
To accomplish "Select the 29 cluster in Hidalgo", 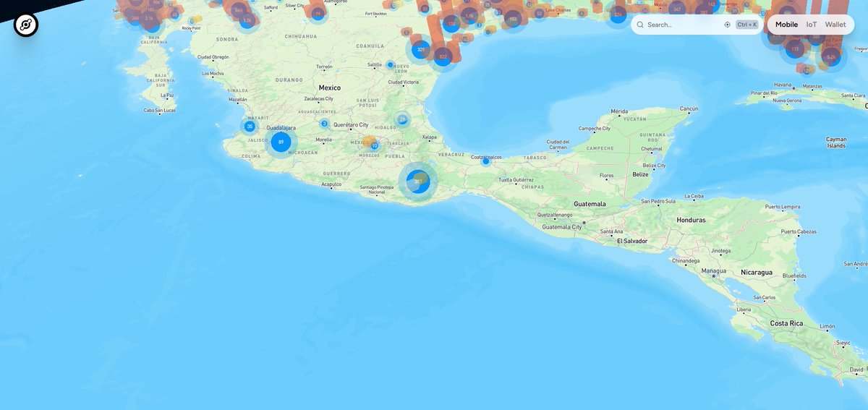I will [402, 119].
